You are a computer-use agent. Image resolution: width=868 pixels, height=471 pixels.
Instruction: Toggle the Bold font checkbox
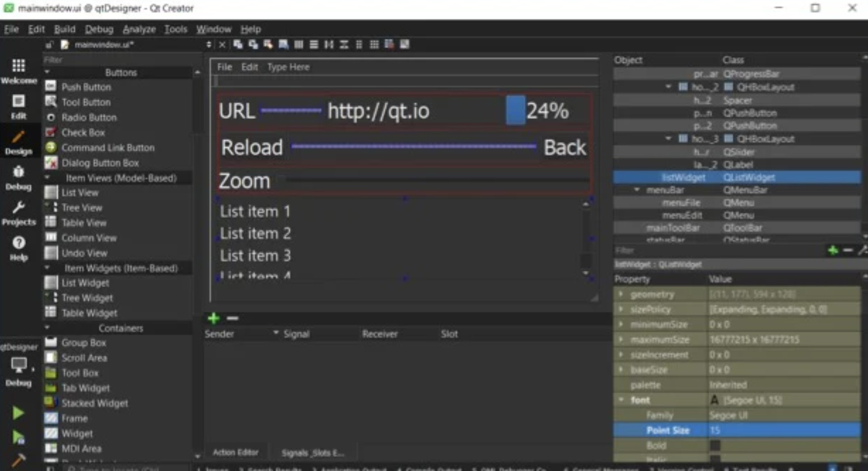click(x=715, y=445)
